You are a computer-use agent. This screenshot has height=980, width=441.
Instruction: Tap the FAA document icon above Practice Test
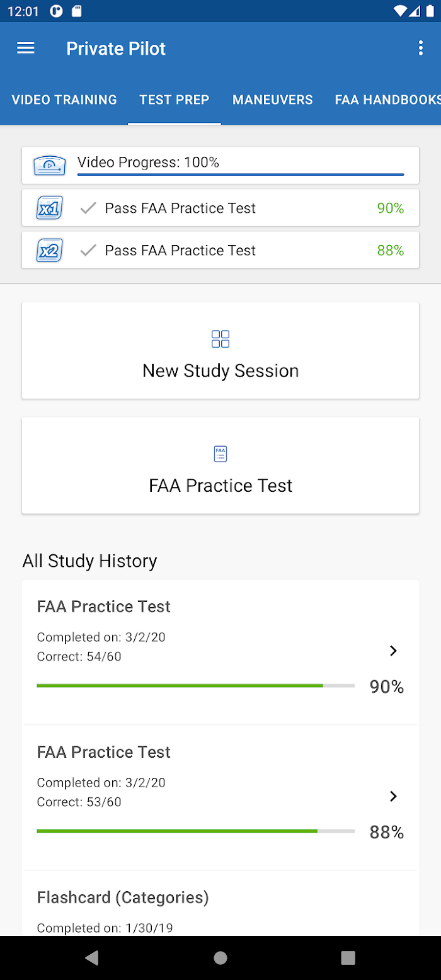click(x=220, y=453)
